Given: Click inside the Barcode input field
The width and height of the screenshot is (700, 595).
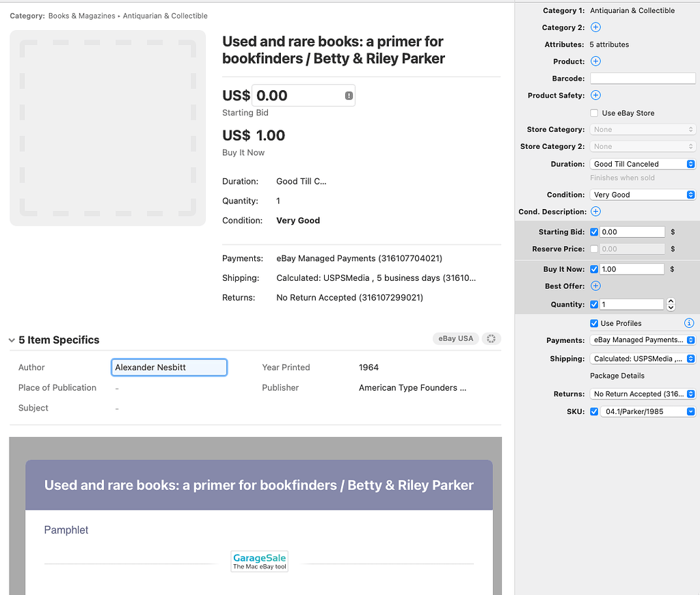Looking at the screenshot, I should [x=642, y=78].
